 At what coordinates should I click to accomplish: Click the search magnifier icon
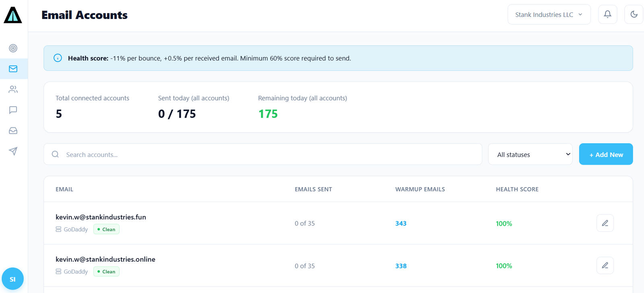tap(56, 154)
